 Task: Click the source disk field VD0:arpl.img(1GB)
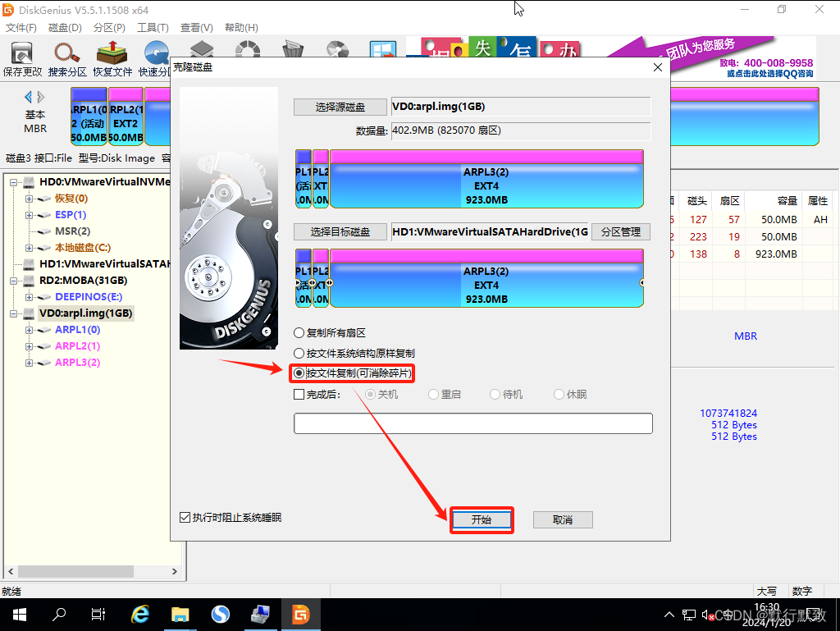521,107
